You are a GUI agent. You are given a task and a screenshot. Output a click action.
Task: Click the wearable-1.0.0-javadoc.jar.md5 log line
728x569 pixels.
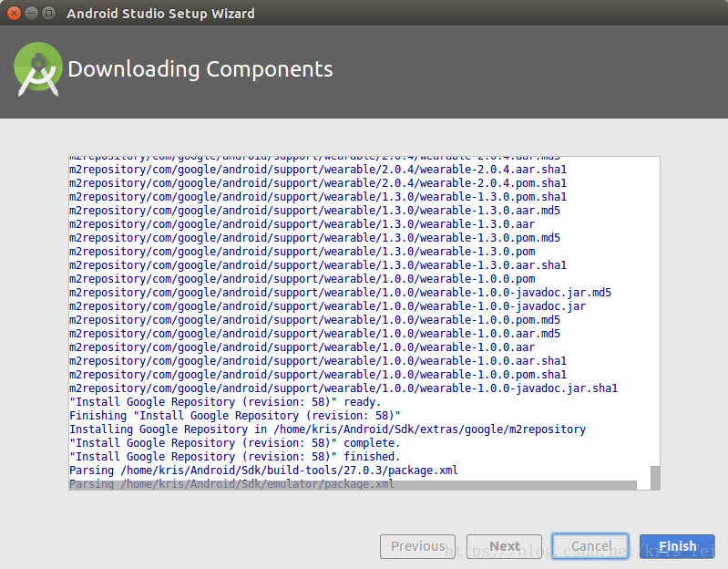pyautogui.click(x=341, y=293)
